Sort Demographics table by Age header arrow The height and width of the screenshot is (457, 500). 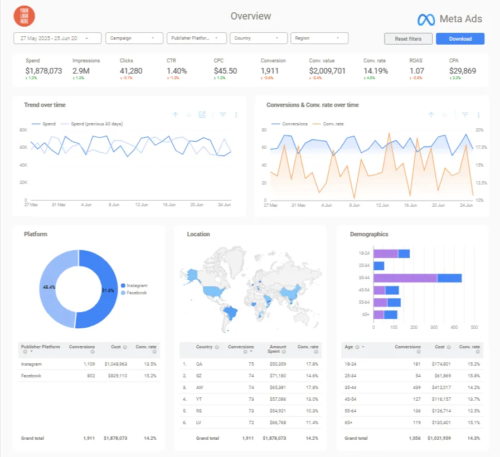click(363, 347)
